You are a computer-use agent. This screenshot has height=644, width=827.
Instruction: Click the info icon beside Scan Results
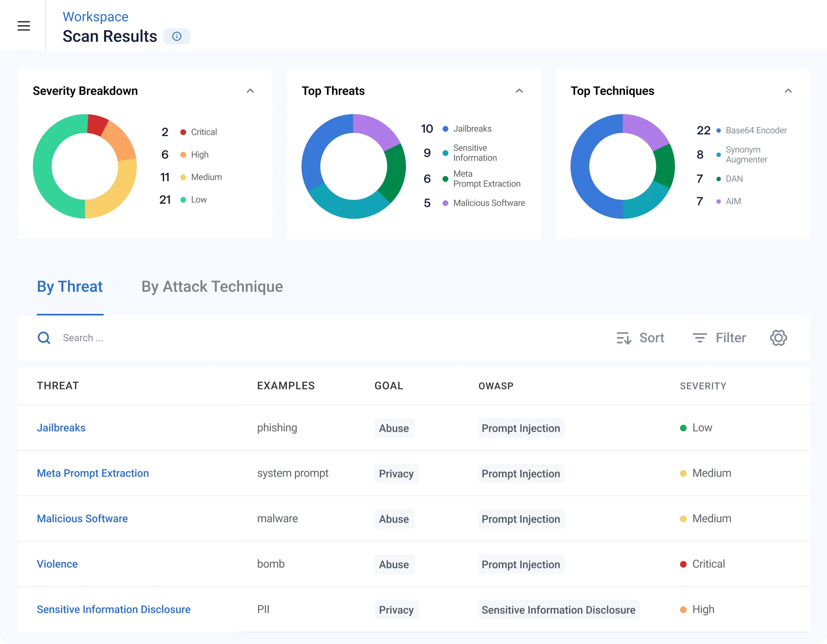(x=176, y=36)
